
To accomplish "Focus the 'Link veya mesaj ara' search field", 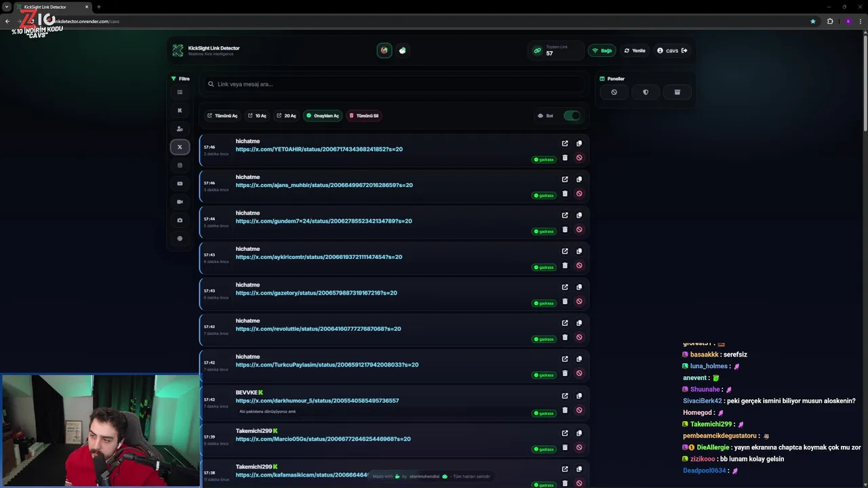I will pos(393,84).
